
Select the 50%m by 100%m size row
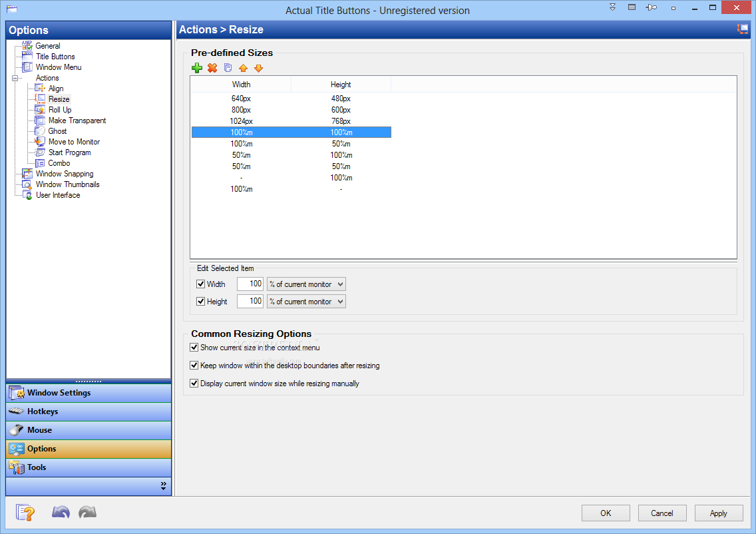291,155
